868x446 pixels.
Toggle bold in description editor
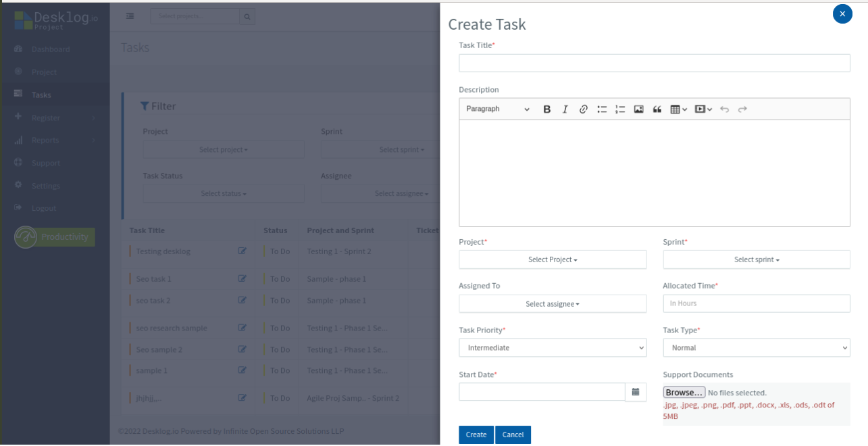(547, 109)
